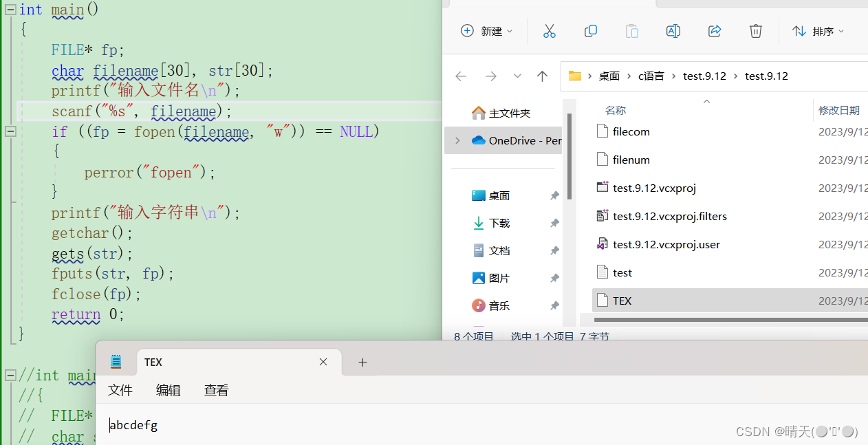
Task: Click the pin icon next to 桌面
Action: tap(554, 196)
